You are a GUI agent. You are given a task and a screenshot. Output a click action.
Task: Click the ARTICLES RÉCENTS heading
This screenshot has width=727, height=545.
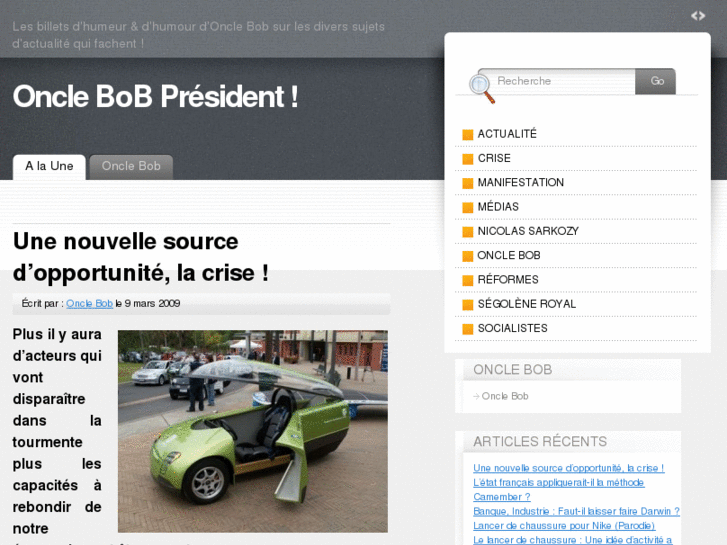click(540, 442)
